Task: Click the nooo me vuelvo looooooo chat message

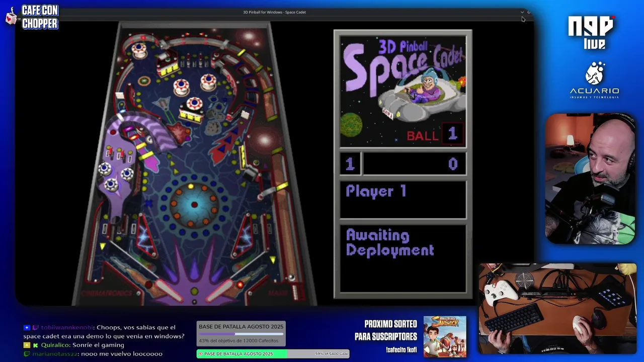Action: 121,354
